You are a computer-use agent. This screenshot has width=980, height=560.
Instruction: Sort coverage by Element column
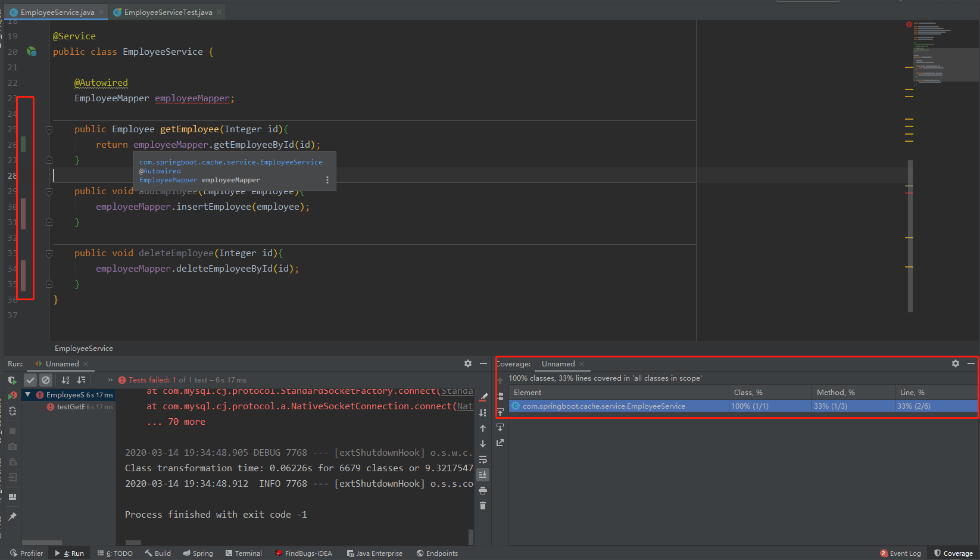pyautogui.click(x=619, y=393)
